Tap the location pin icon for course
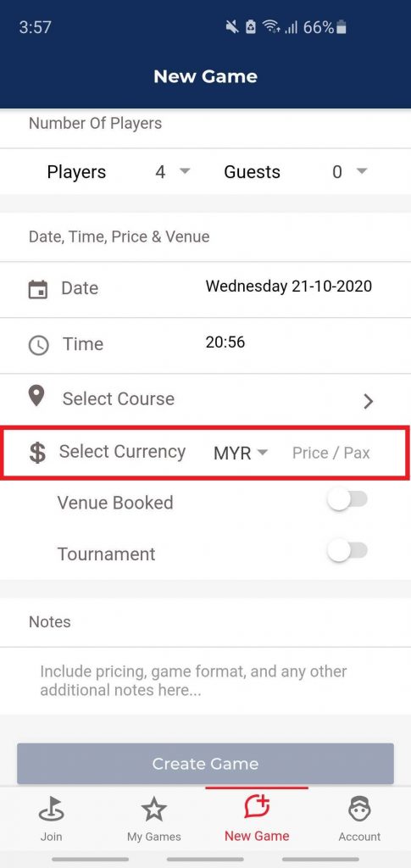 (36, 397)
